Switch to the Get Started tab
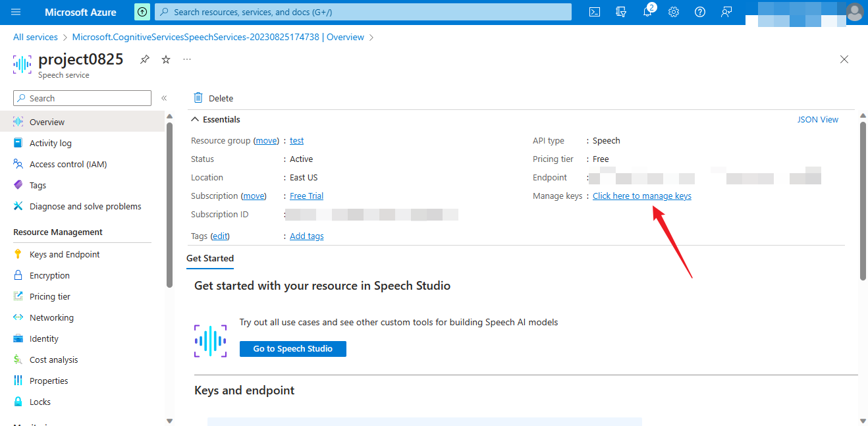Image resolution: width=868 pixels, height=426 pixels. click(x=210, y=258)
